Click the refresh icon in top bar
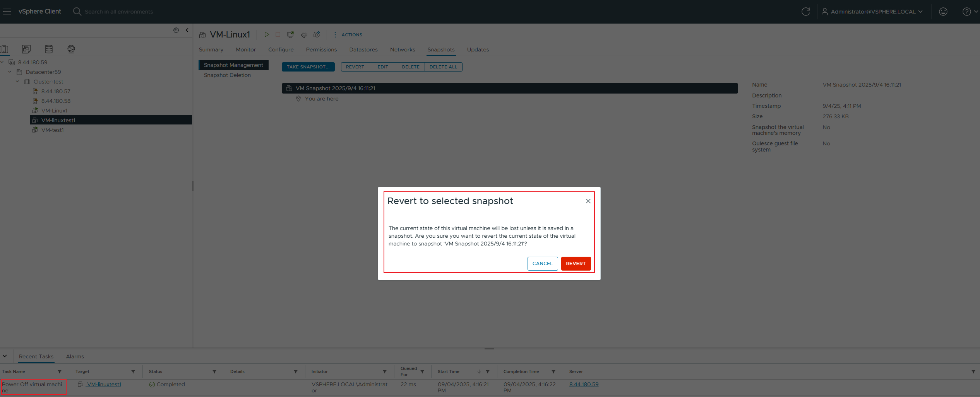Screen dimensions: 980x397 [x=805, y=12]
